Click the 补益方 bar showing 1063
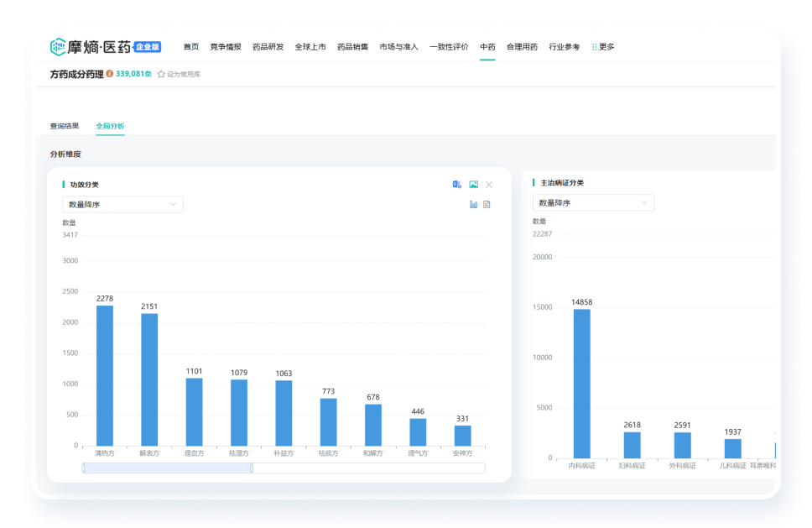812x528 pixels. point(284,413)
